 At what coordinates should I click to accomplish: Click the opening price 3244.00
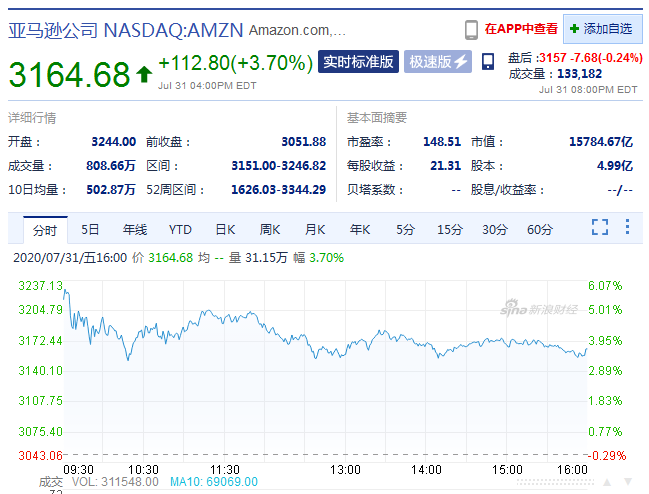(x=113, y=142)
